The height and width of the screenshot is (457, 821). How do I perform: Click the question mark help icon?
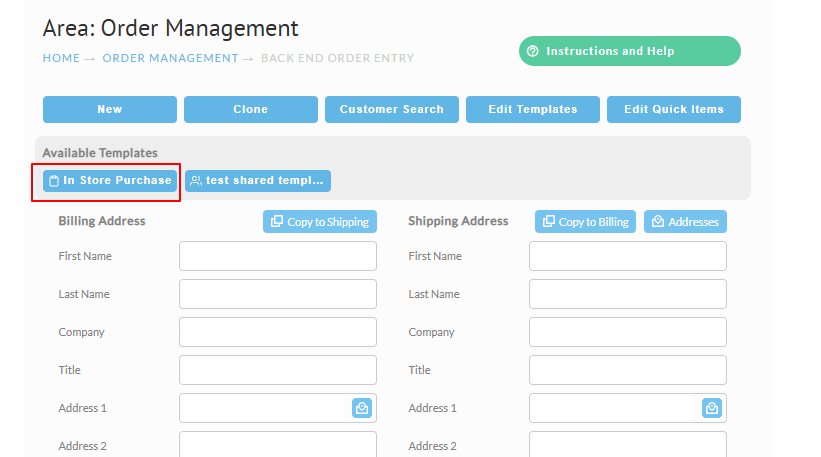click(532, 51)
